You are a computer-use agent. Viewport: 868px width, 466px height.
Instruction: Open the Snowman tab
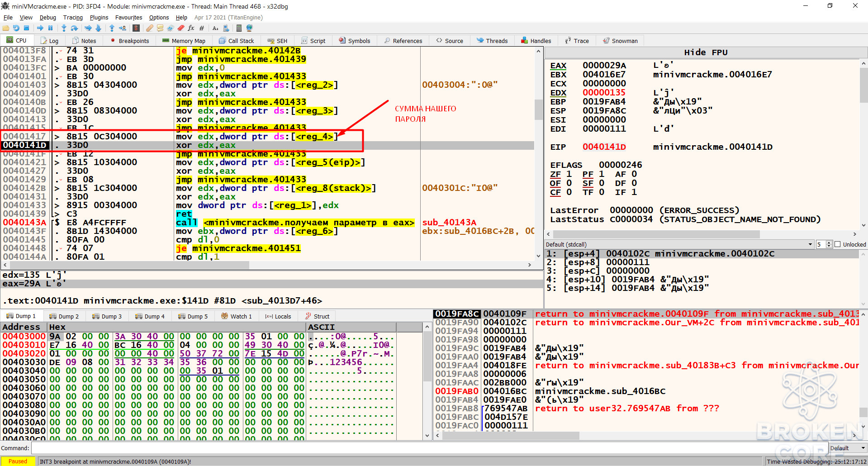point(621,41)
